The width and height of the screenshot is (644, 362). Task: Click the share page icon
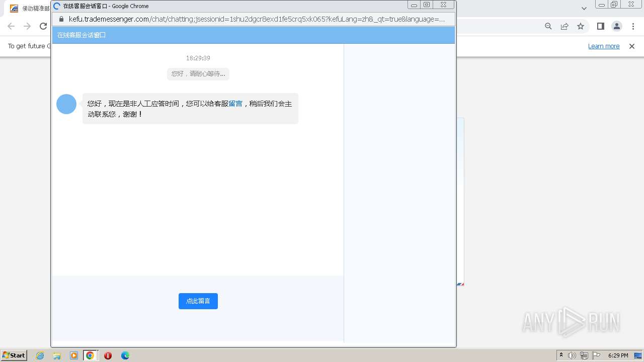tap(565, 26)
